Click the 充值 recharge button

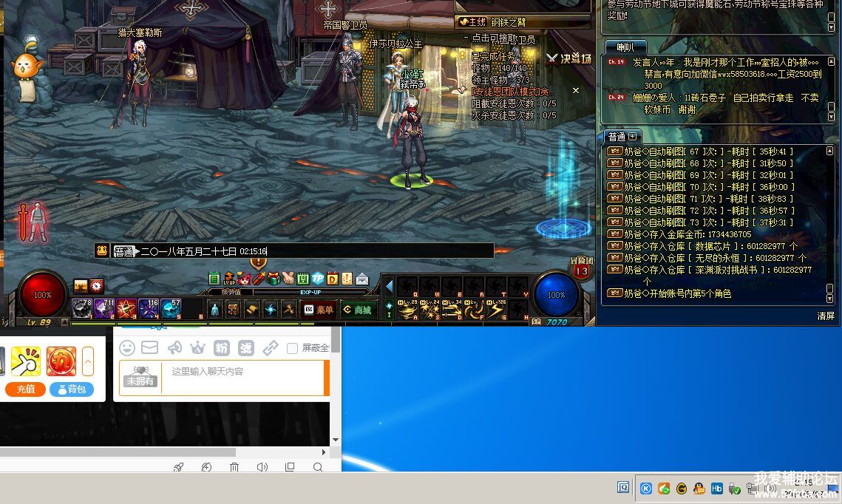[25, 389]
